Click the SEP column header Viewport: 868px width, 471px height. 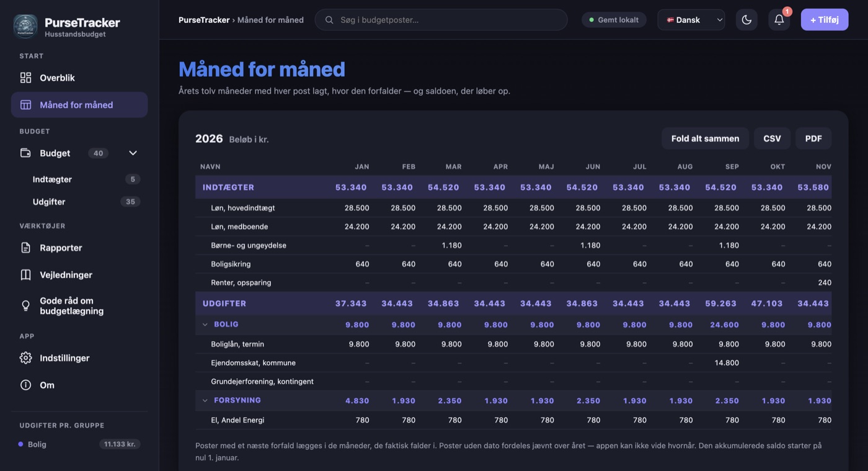pos(732,167)
